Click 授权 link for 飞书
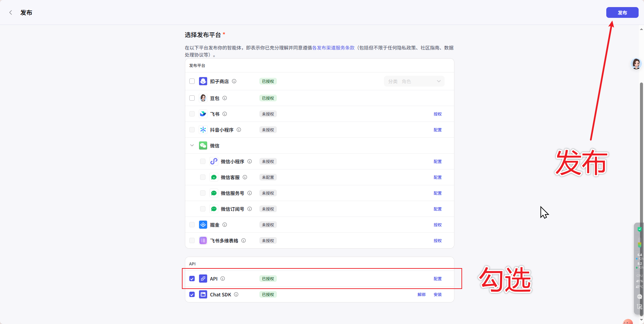The width and height of the screenshot is (644, 324). [x=438, y=114]
